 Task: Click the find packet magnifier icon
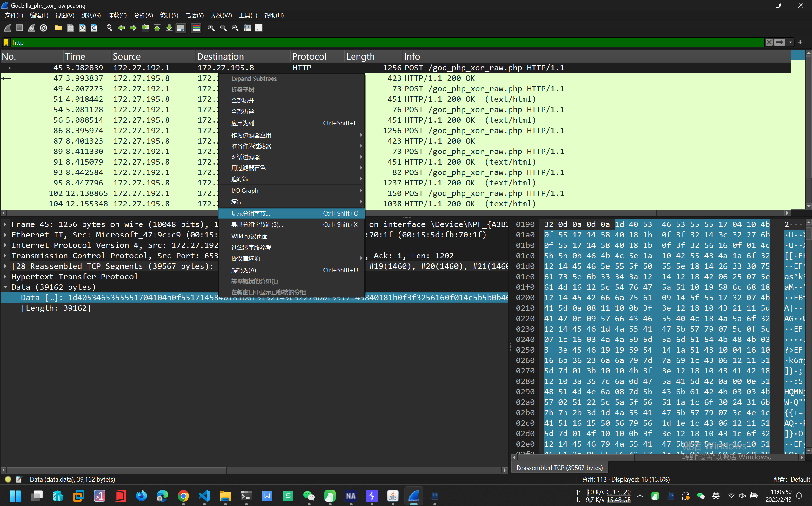point(109,28)
